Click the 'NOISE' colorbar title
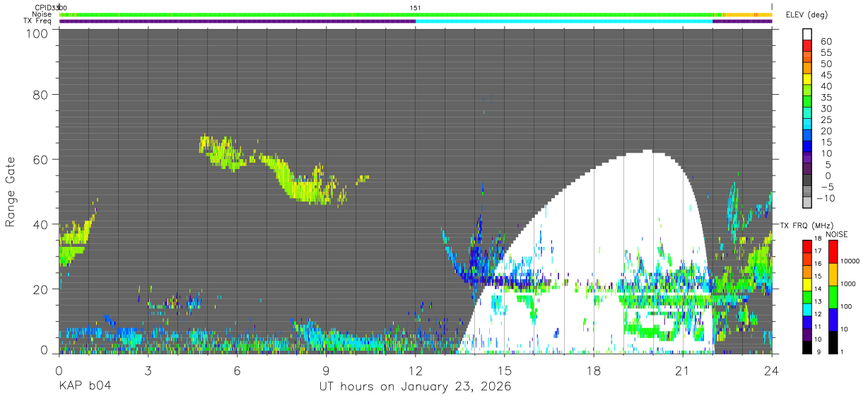This screenshot has width=868, height=401. [836, 234]
